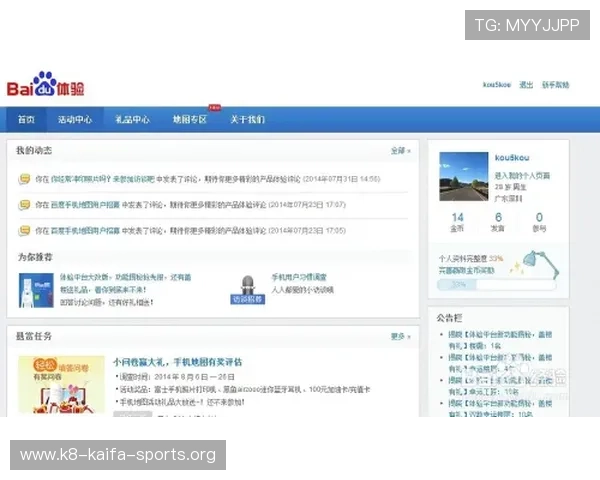
Task: Open the linked topic in the 07月31日 activity
Action: point(103,179)
